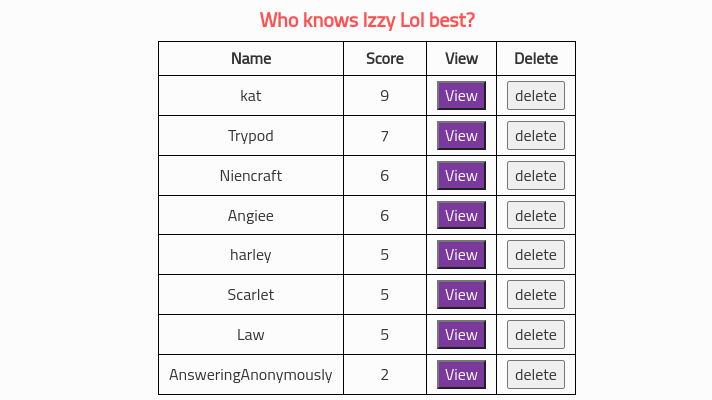Show Scarlet's answers with View
This screenshot has height=400, width=712.
[x=461, y=295]
